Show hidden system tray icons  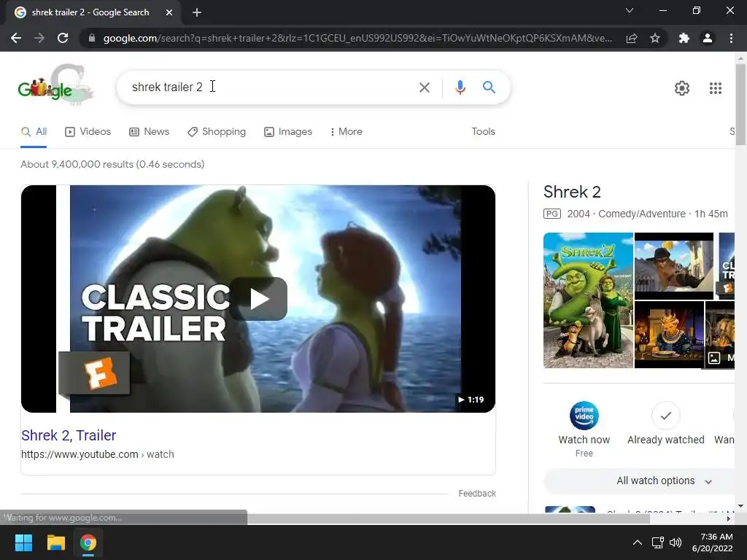point(637,542)
